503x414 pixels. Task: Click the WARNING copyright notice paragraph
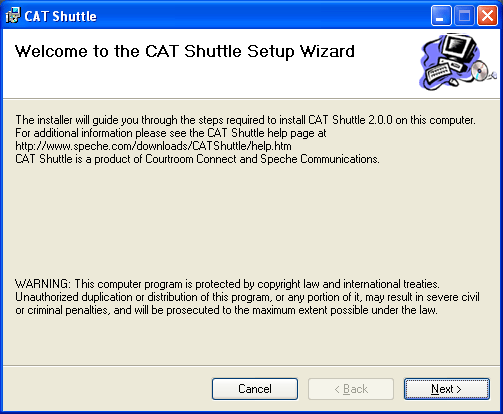pyautogui.click(x=247, y=297)
